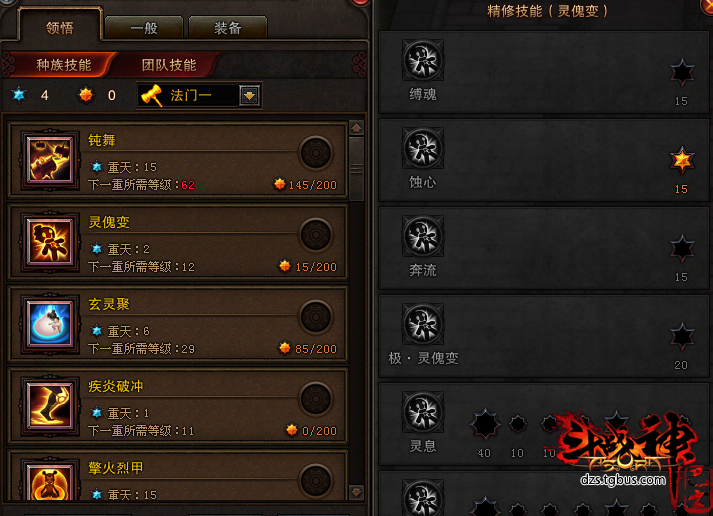Screen dimensions: 713x516
Task: Click the dark star next to 缚魂
Action: point(682,72)
